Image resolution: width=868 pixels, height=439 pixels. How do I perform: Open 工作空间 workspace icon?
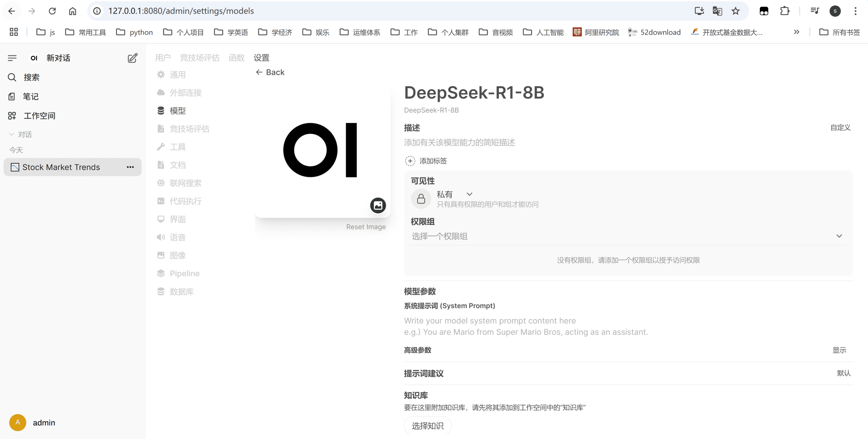click(12, 116)
